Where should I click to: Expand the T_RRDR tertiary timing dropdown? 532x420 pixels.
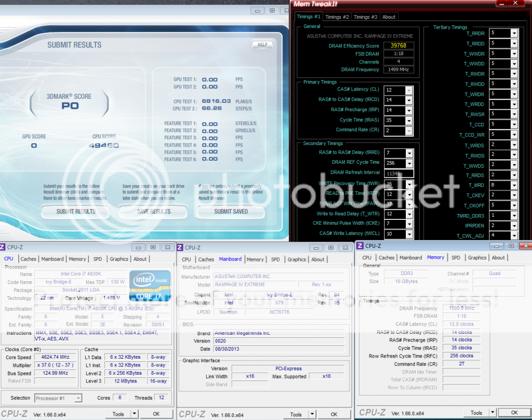tap(514, 33)
